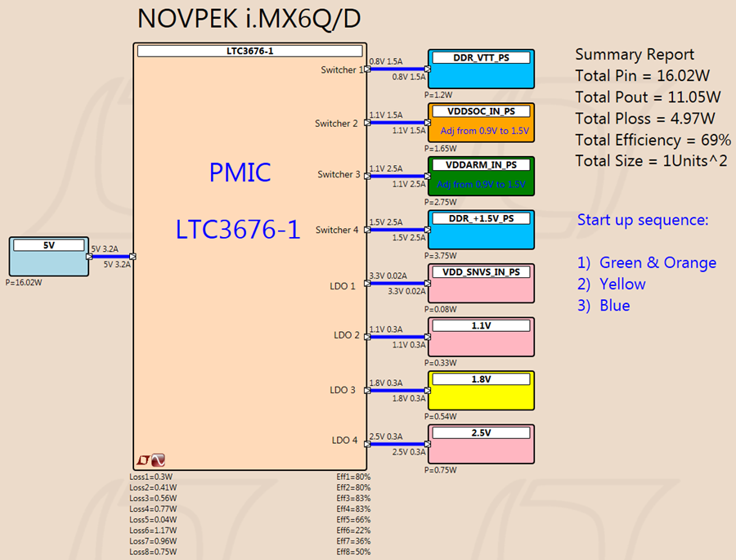This screenshot has width=736, height=560.
Task: Click the green VDDARM_IN_PS block
Action: [x=481, y=176]
